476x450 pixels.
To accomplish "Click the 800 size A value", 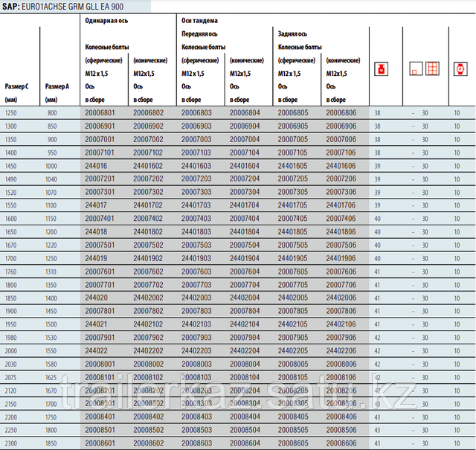I will coord(52,113).
